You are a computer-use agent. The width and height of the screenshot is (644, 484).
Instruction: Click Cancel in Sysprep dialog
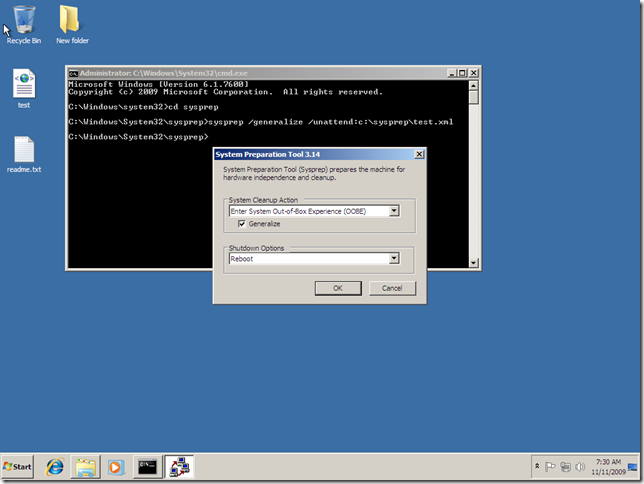click(392, 288)
